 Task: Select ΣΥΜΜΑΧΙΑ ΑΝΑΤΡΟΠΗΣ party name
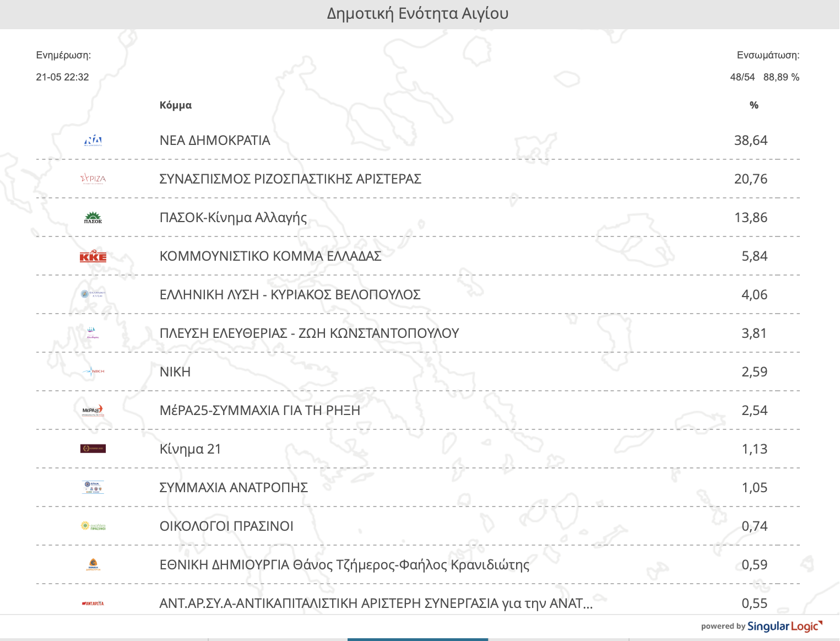(234, 488)
